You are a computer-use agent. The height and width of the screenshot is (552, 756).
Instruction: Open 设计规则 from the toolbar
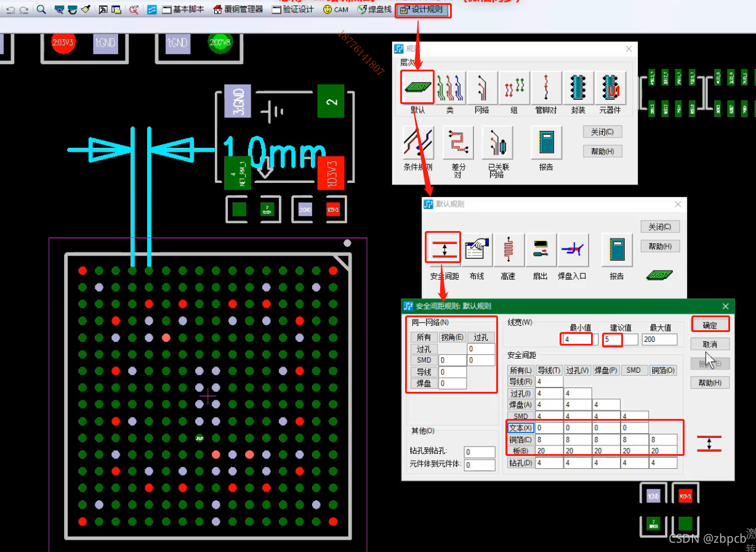422,10
